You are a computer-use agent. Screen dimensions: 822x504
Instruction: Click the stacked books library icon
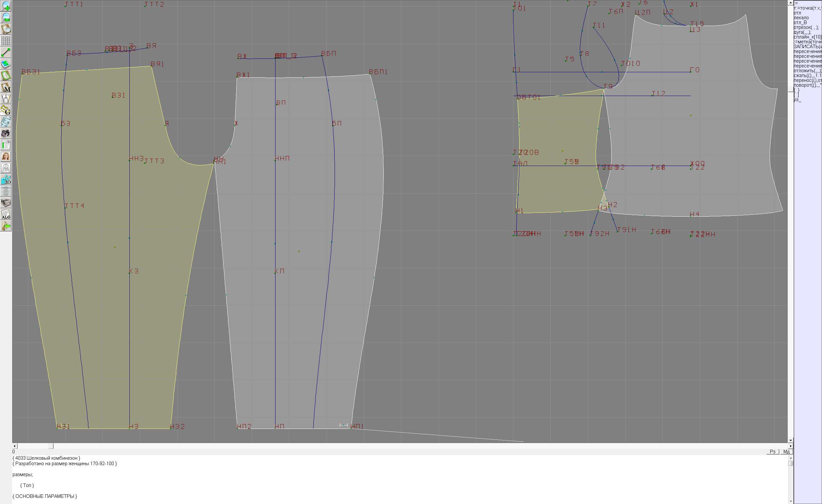(6, 203)
